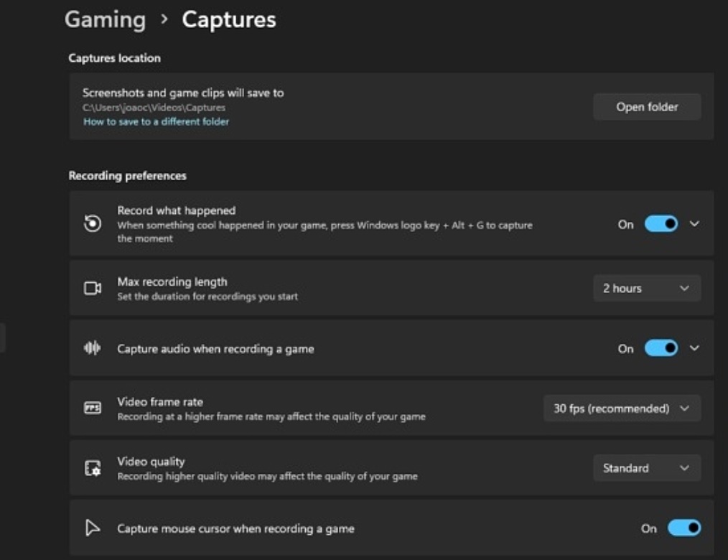Open the 30 fps (recommended) dropdown
This screenshot has height=560, width=728.
(x=622, y=409)
